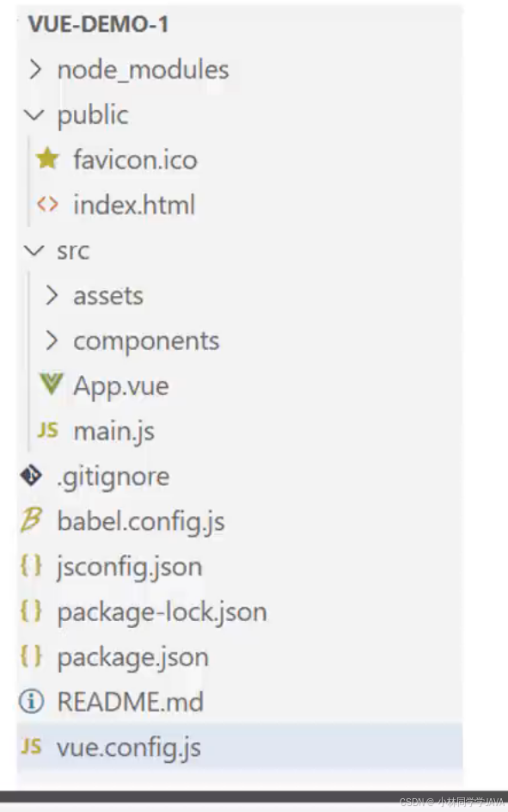Expand the node_modules folder chevron
508x812 pixels.
click(34, 70)
